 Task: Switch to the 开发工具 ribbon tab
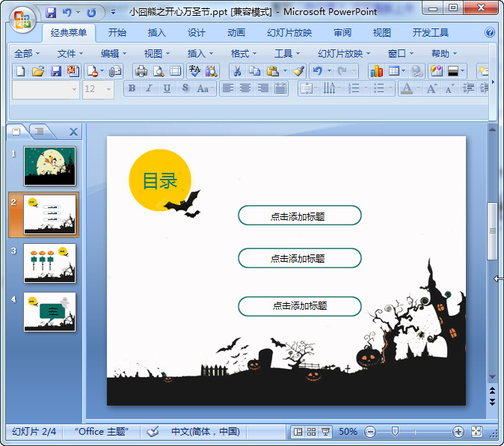(431, 32)
